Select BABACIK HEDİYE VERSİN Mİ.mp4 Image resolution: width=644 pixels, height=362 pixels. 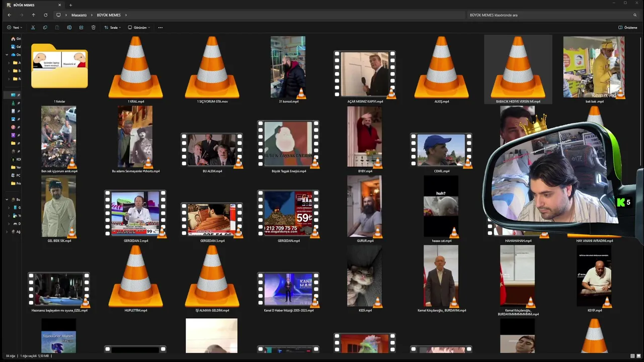point(518,69)
